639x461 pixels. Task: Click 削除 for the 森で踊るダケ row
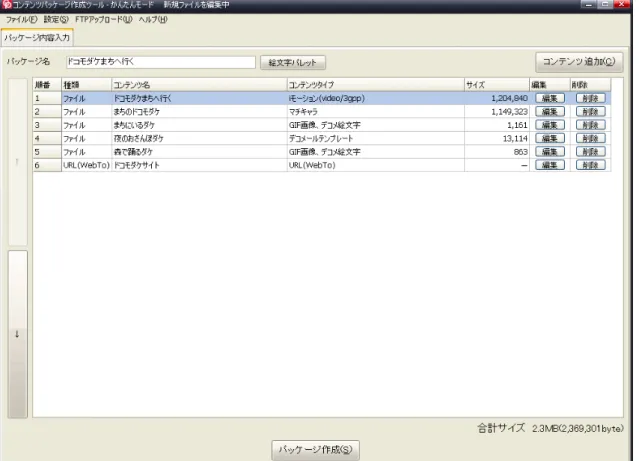[590, 152]
